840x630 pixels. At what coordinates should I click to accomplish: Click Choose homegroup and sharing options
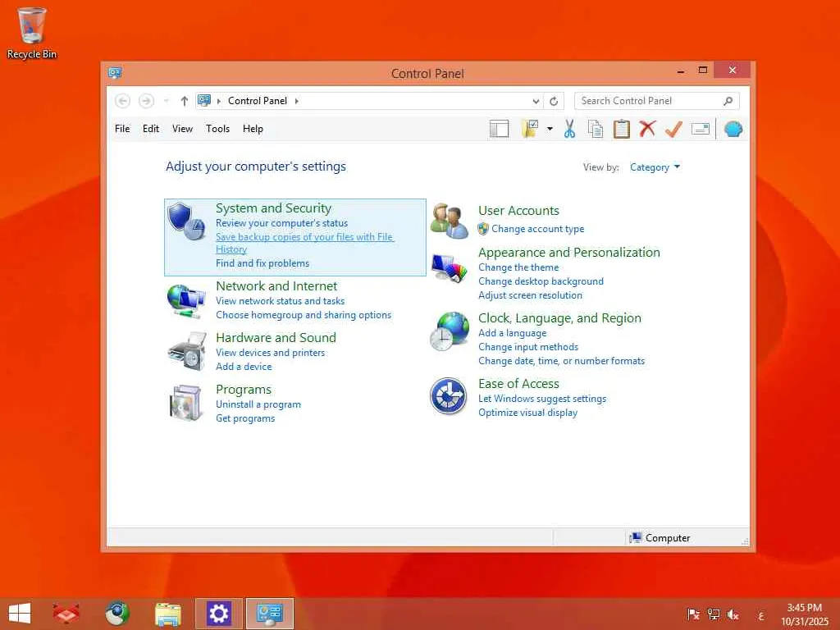coord(304,315)
